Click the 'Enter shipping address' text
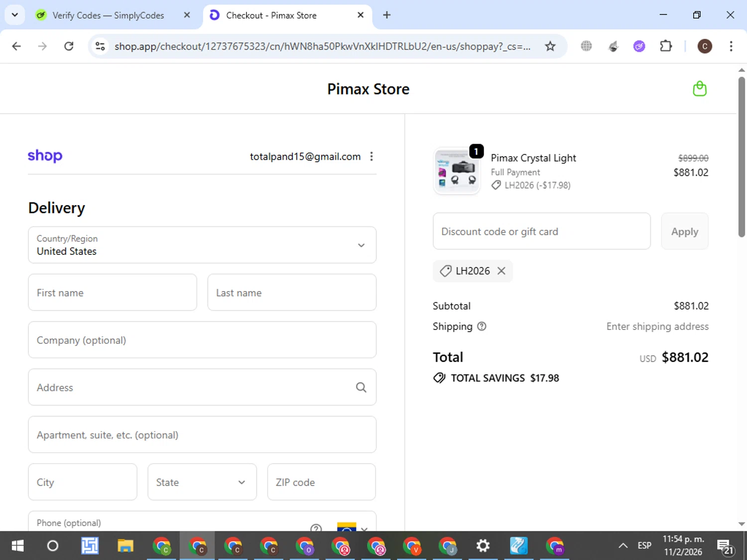The width and height of the screenshot is (747, 560). [657, 327]
